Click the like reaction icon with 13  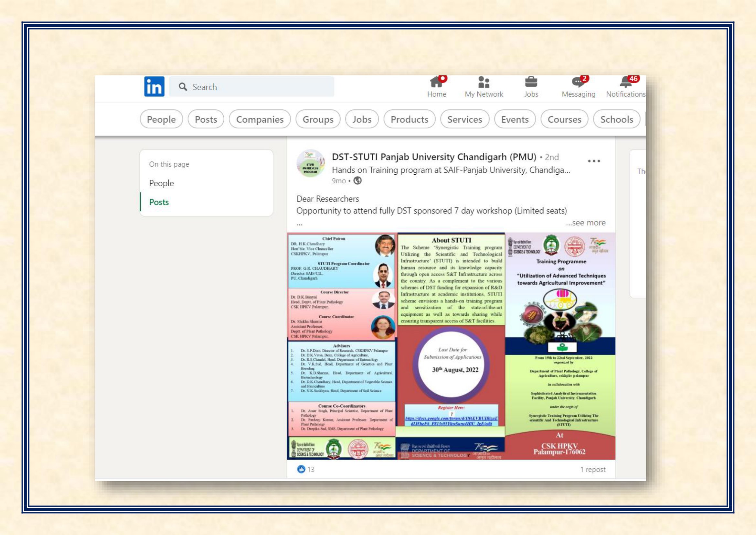(301, 469)
